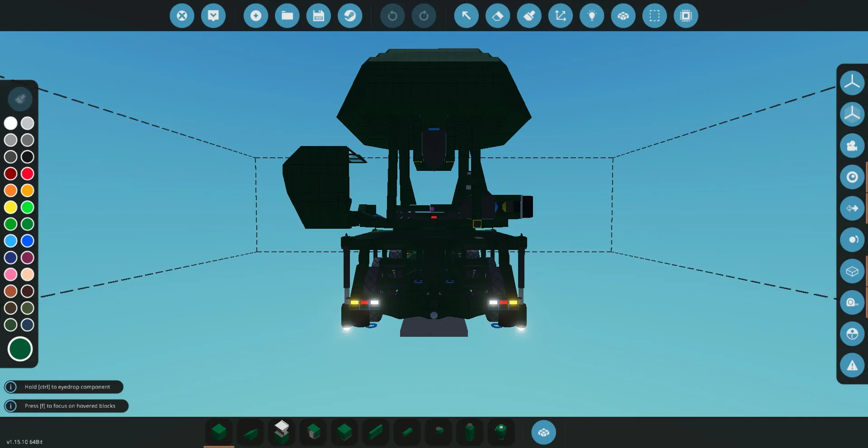Choose the arrow selection cursor tool
The height and width of the screenshot is (448, 868).
click(x=466, y=16)
